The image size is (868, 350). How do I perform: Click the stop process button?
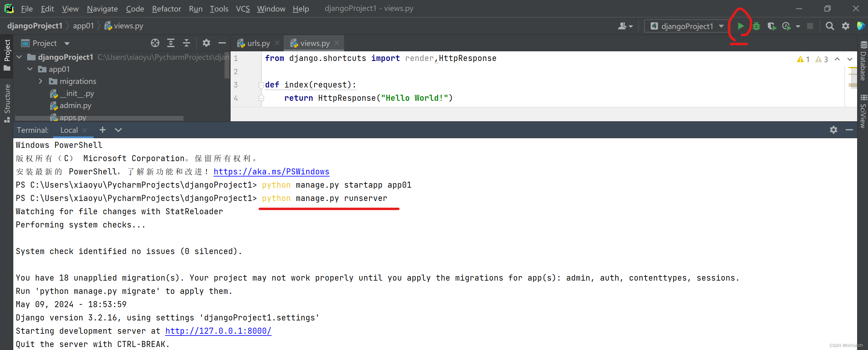pyautogui.click(x=810, y=26)
